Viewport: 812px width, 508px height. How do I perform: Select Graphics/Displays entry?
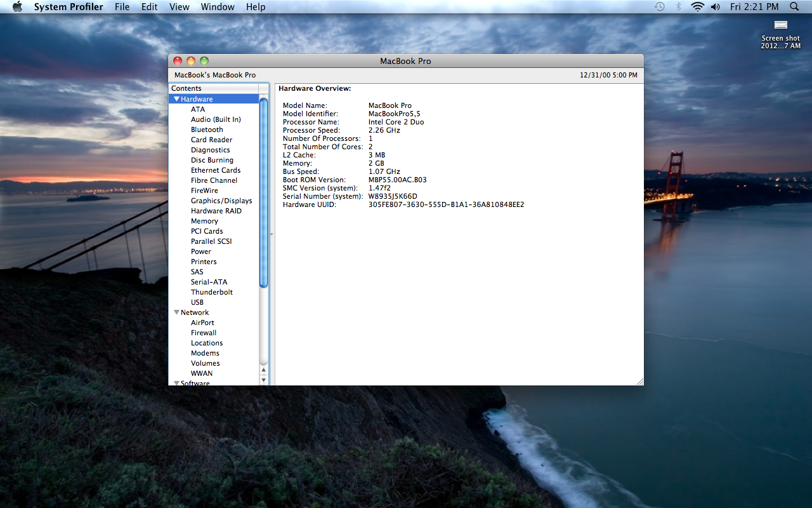[221, 201]
